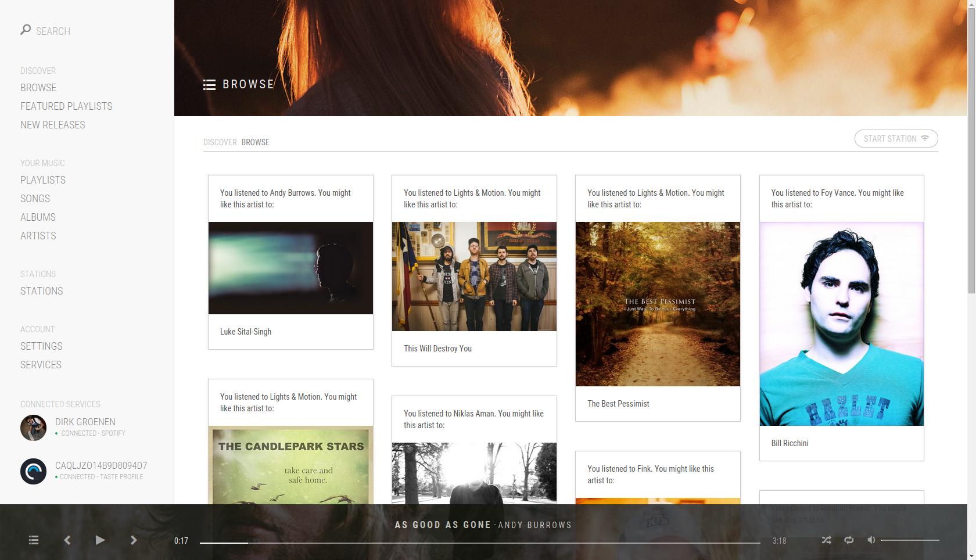Click the Luke Sital-Singh artist name

[x=246, y=332]
